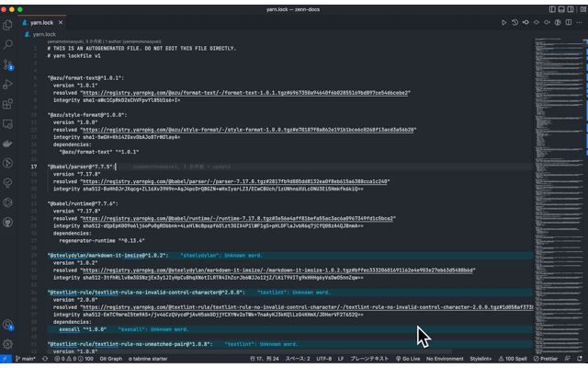Image resolution: width=588 pixels, height=368 pixels.
Task: Click Stylelint+ in status bar
Action: coord(481,359)
